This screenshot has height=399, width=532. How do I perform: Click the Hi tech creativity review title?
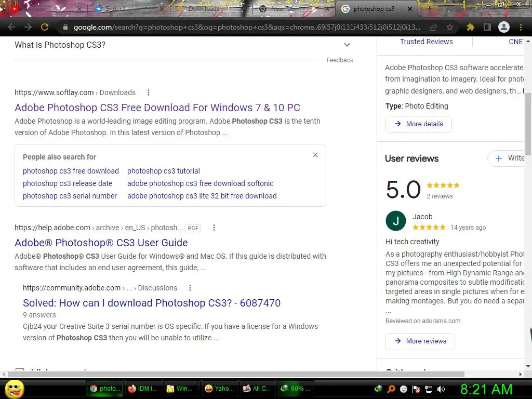coord(412,242)
